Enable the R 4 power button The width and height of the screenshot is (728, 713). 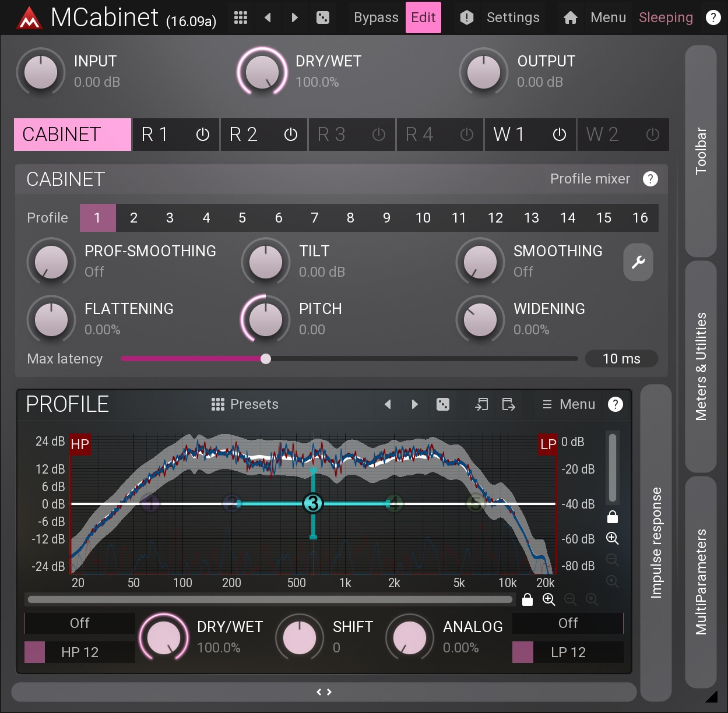[x=467, y=135]
